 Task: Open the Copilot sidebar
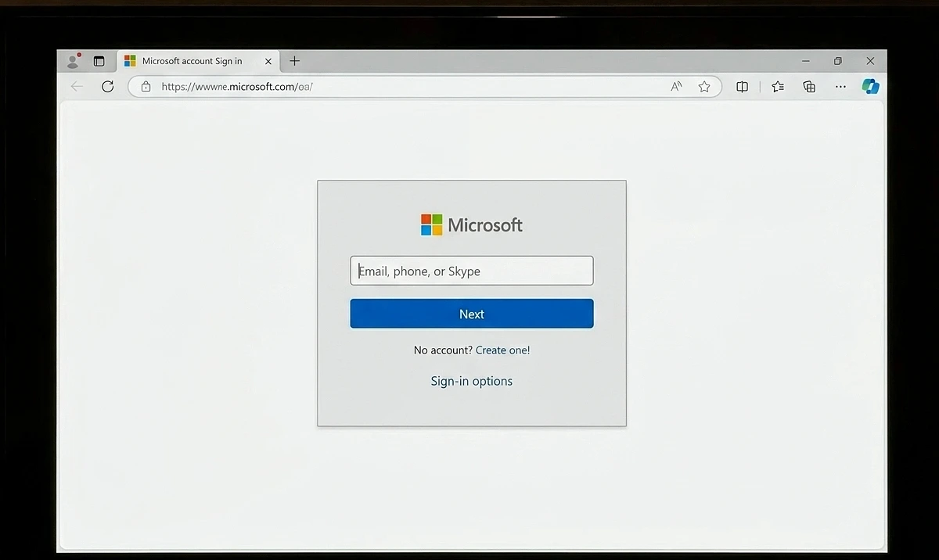point(871,87)
